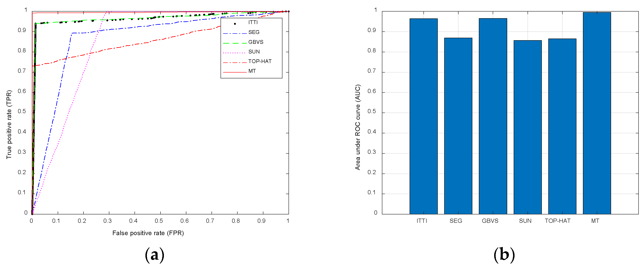Click the False positive rate (FPR) axis label
This screenshot has height=271, width=644.
pyautogui.click(x=148, y=233)
